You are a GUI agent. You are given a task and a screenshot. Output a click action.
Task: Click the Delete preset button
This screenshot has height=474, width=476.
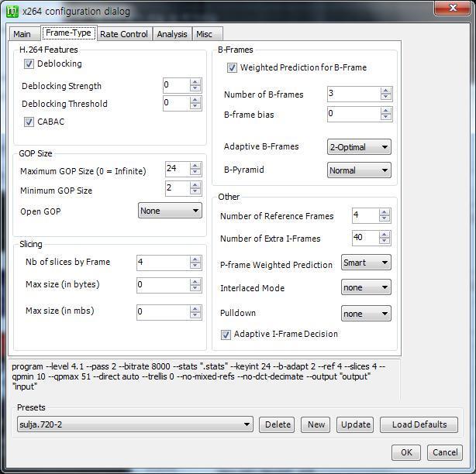tap(277, 424)
